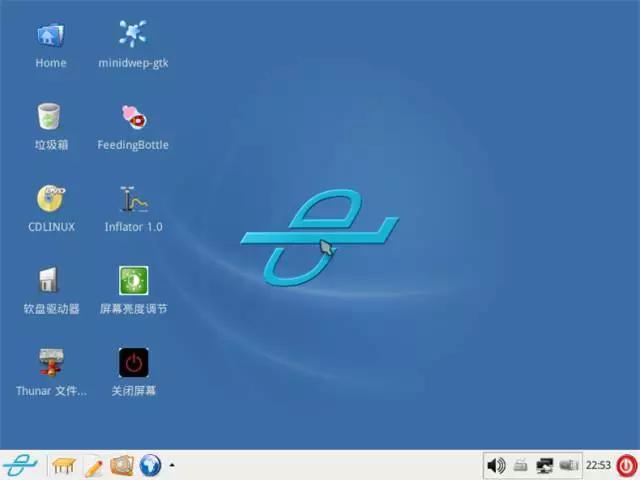This screenshot has height=480, width=640.
Task: Expand the small arrow next to the launchers
Action: pyautogui.click(x=172, y=465)
